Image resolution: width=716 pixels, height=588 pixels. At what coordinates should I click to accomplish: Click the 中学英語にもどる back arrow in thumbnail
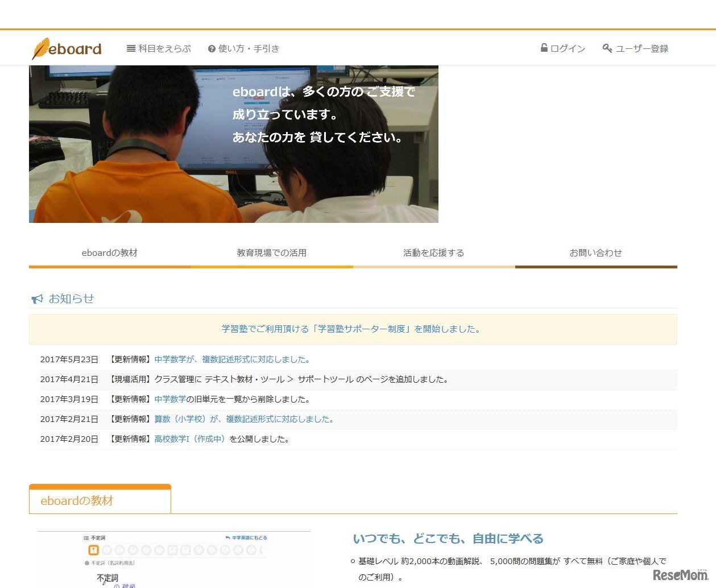(x=227, y=537)
